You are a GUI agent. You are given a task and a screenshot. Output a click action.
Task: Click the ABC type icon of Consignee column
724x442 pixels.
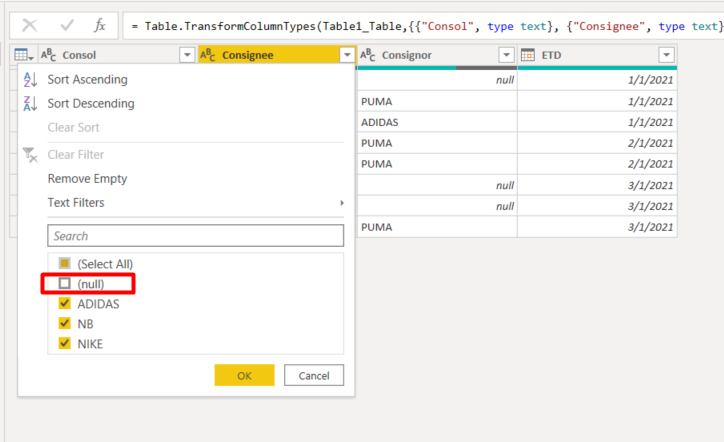click(208, 55)
